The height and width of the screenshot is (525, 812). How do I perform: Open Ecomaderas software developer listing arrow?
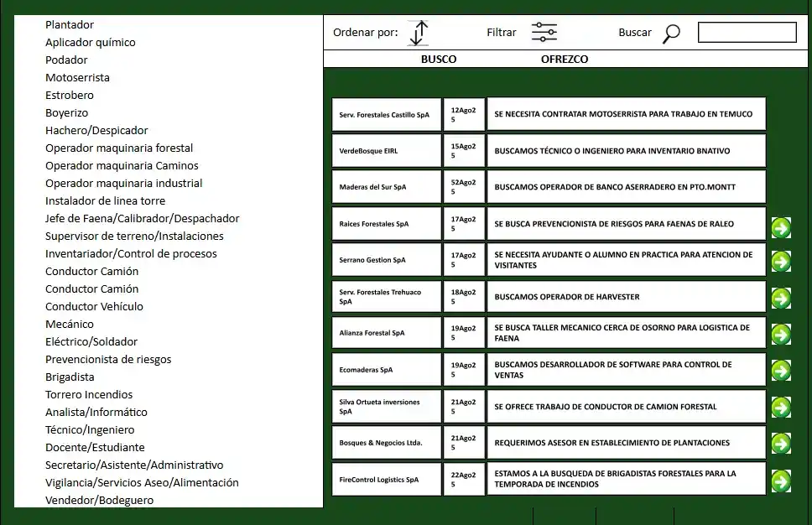pyautogui.click(x=781, y=371)
